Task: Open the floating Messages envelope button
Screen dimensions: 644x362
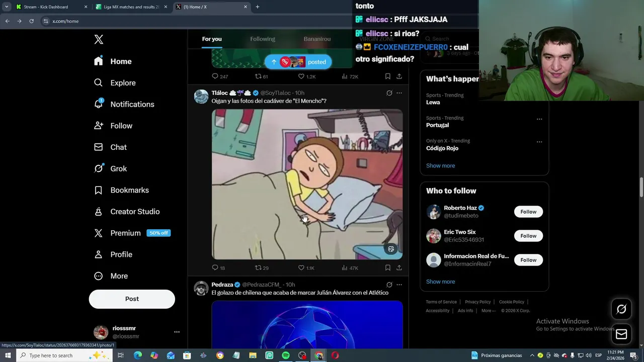Action: (x=621, y=334)
